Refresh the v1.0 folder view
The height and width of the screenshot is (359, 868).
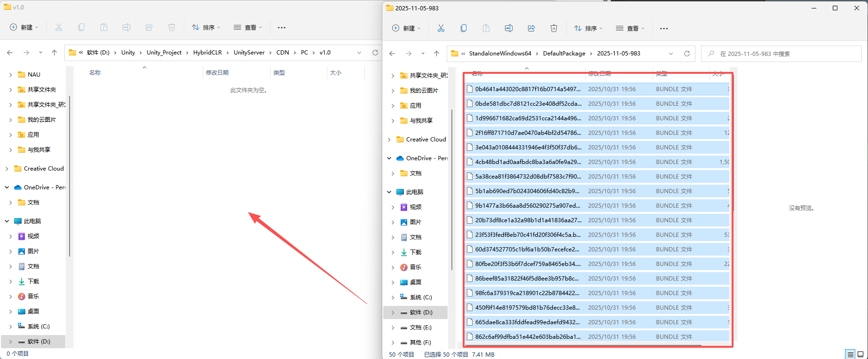375,53
